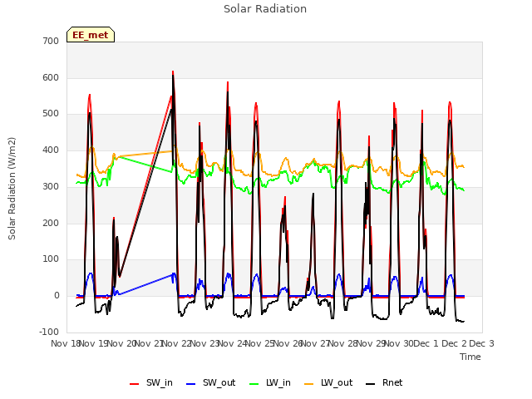The width and height of the screenshot is (532, 399).
Task: Select the Solar Radiation (W/m2) axis label
Action: click(x=12, y=189)
